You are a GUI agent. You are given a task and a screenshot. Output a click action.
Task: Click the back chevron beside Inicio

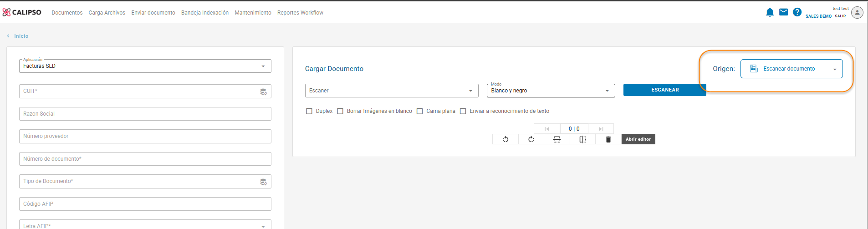point(8,36)
